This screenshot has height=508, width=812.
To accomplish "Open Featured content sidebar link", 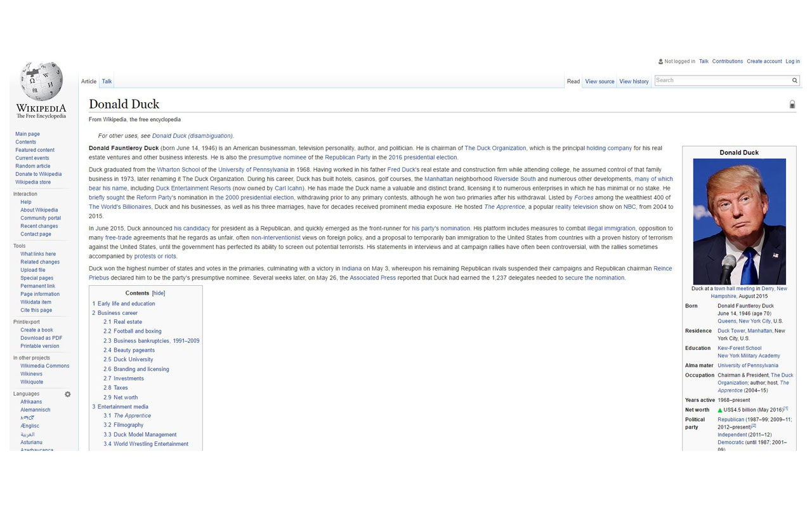I will click(x=35, y=150).
